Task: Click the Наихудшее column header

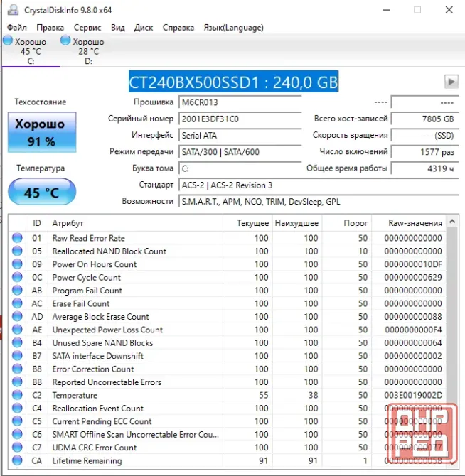Action: coord(297,223)
